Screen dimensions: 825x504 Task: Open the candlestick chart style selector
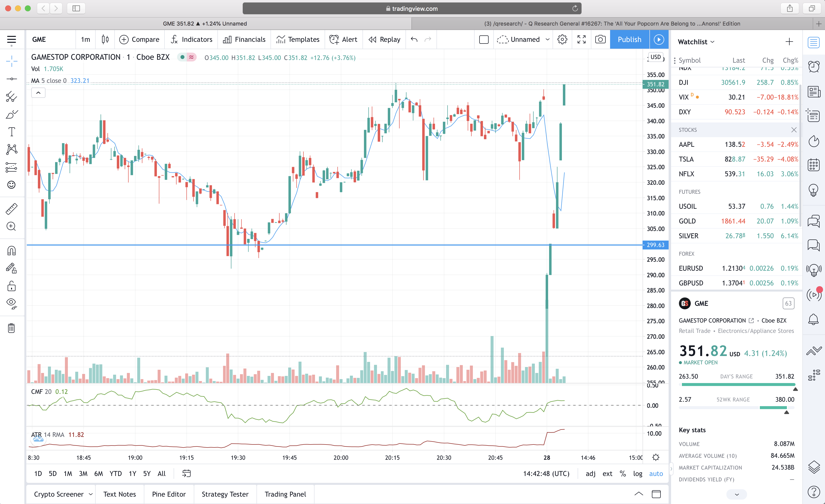tap(105, 40)
